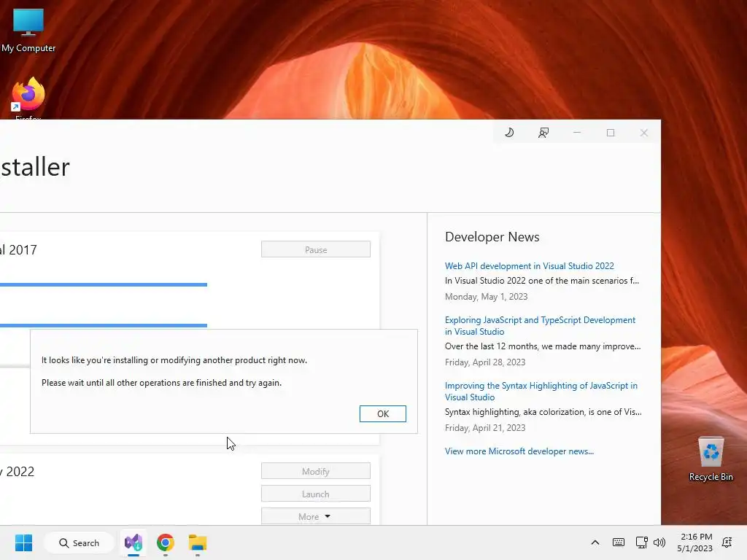This screenshot has height=560, width=747.
Task: Open clock showing 2:16 PM
Action: coord(694,542)
